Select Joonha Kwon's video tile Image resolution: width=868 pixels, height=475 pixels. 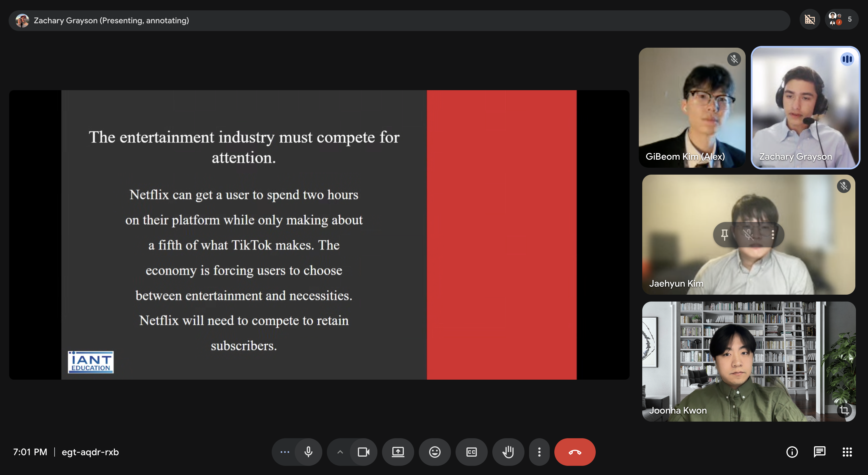[x=749, y=362]
